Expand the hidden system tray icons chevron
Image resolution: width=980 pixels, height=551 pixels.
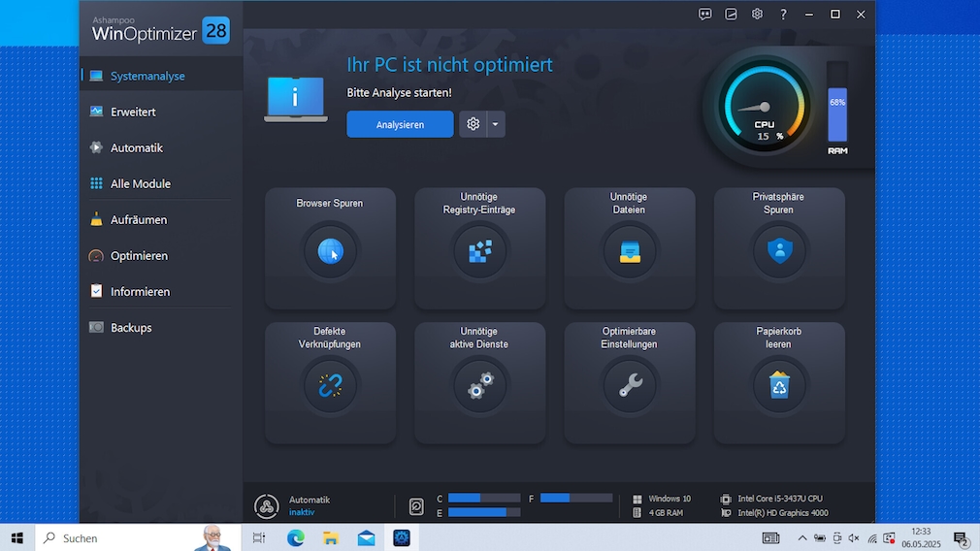click(x=802, y=537)
